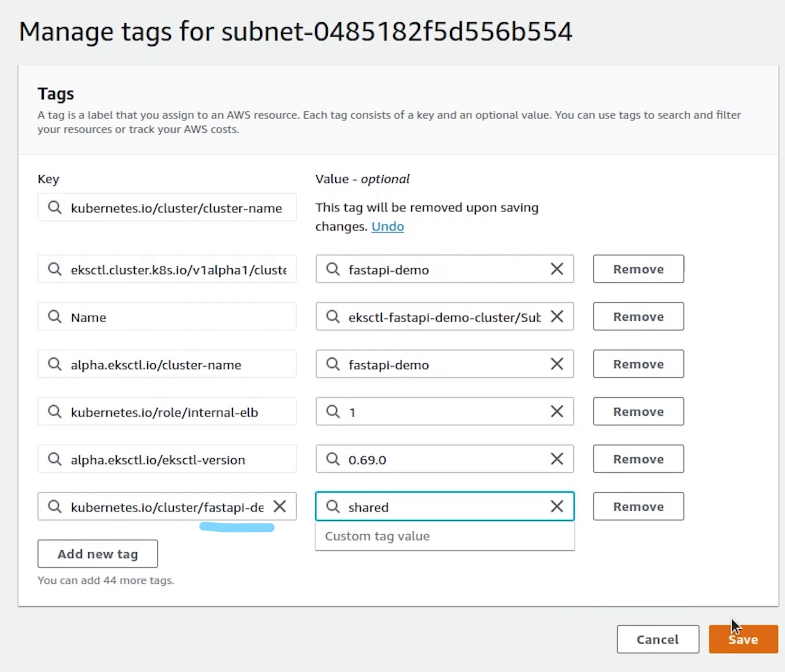Image resolution: width=785 pixels, height=672 pixels.
Task: Add a new tag row
Action: point(97,554)
